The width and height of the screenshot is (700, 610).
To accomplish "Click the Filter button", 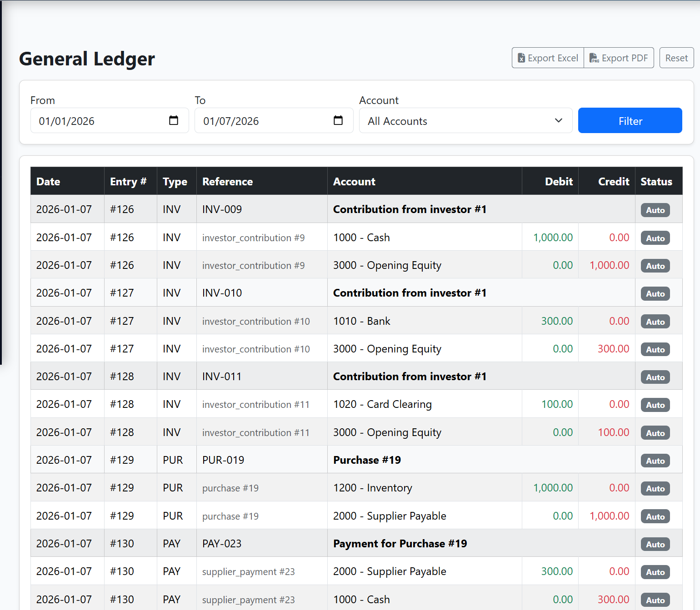I will [x=630, y=120].
